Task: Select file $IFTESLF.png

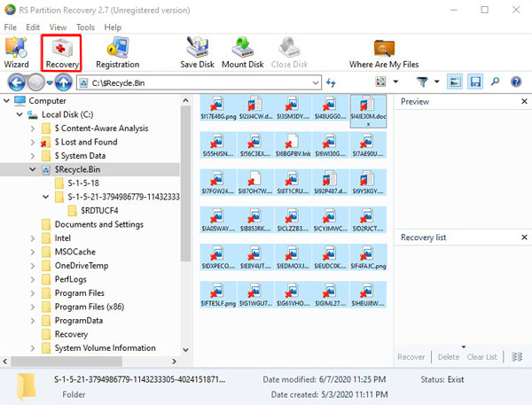Action: coord(218,294)
